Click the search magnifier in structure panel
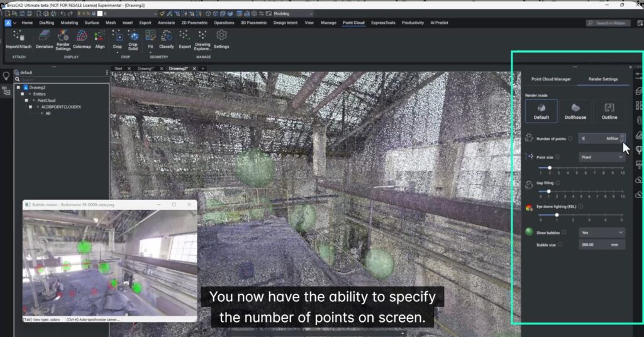The width and height of the screenshot is (644, 337). [x=17, y=79]
